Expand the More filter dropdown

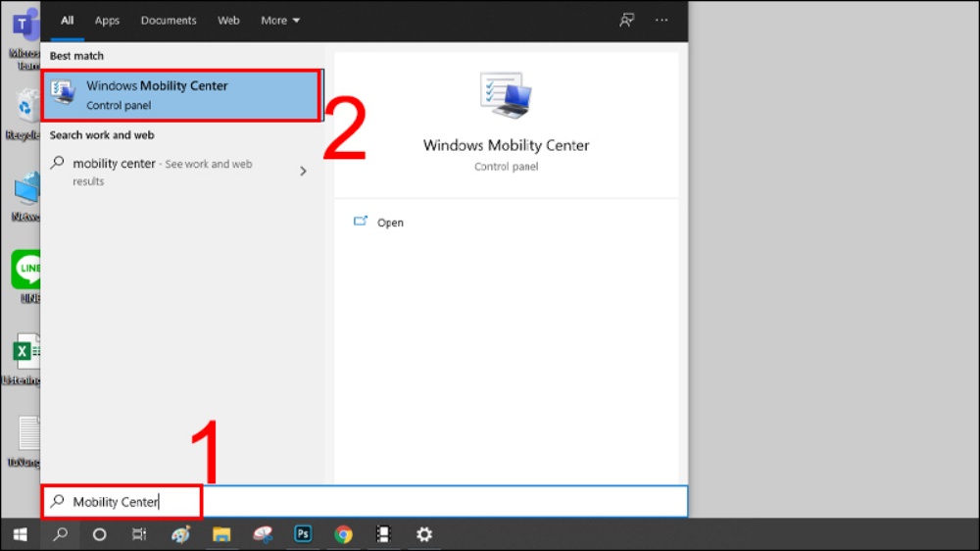[x=280, y=20]
